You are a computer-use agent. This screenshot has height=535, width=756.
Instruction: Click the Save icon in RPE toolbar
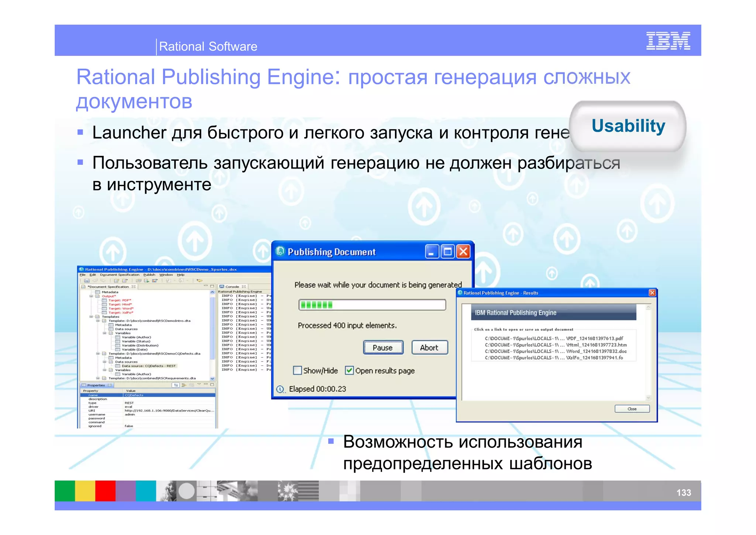click(87, 281)
